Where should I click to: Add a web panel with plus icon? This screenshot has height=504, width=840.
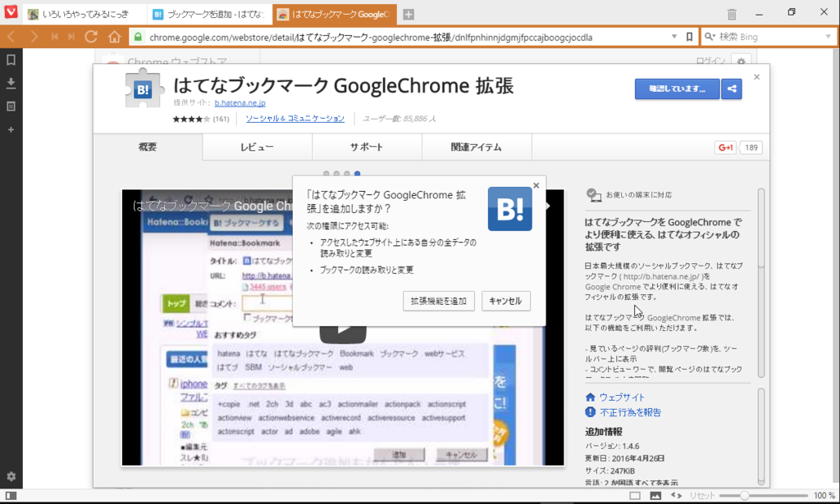(11, 129)
